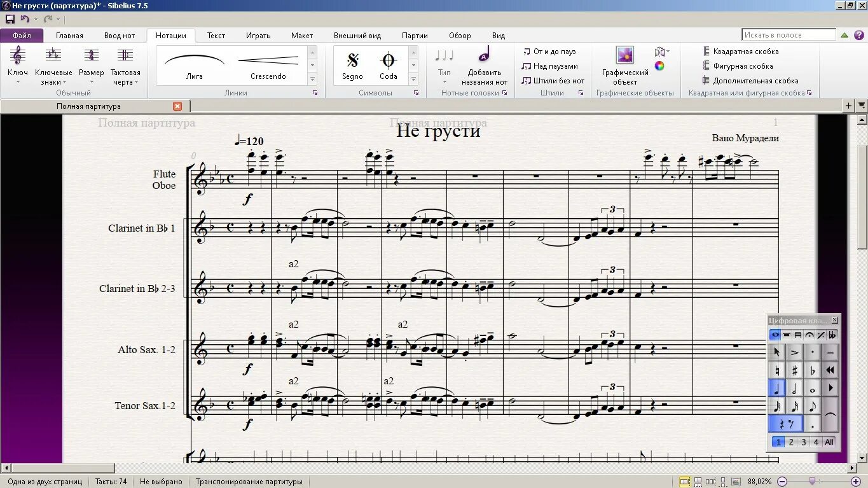Redo the last undone action
The width and height of the screenshot is (868, 488).
tap(48, 20)
